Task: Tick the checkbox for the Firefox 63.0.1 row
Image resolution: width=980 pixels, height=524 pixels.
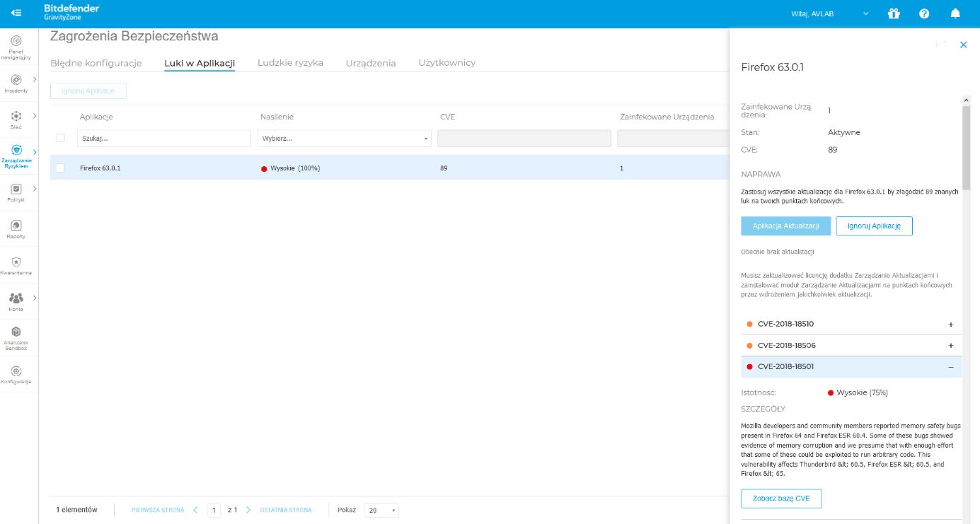Action: click(60, 168)
